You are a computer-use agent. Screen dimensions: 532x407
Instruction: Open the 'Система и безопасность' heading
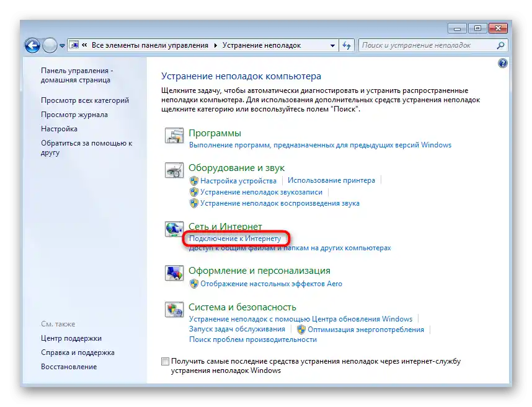(242, 307)
